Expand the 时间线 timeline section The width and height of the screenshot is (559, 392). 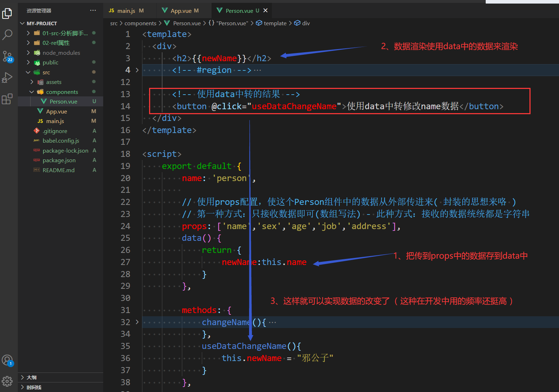(60, 387)
